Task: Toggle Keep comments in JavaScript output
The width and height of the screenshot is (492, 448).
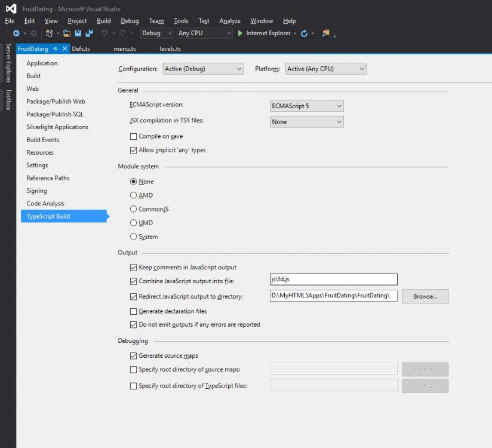Action: click(133, 268)
